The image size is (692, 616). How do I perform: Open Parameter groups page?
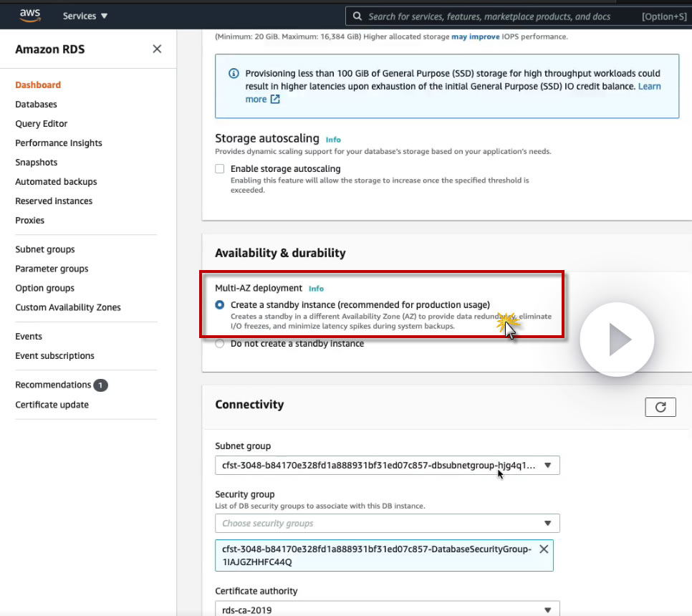click(52, 269)
